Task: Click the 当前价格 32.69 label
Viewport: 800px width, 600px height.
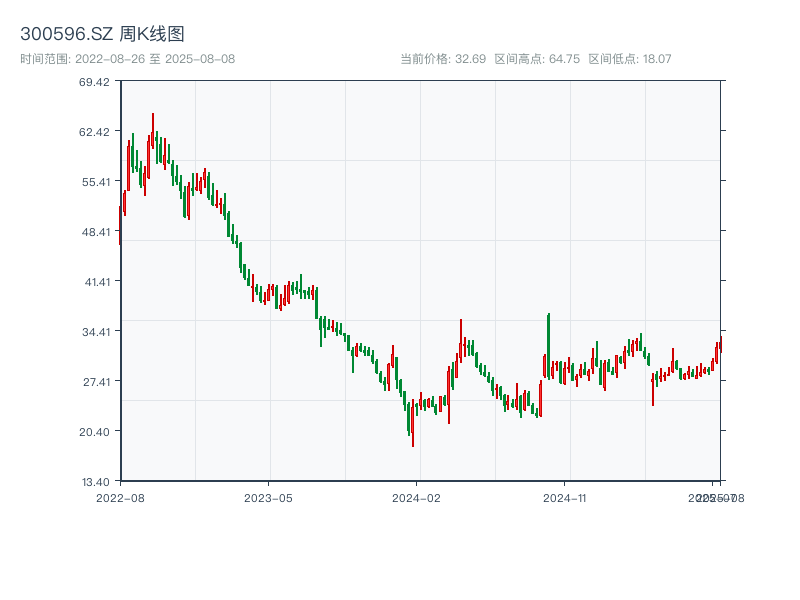Action: [x=443, y=59]
